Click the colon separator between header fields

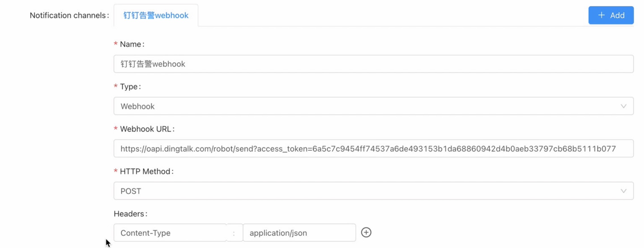(234, 232)
